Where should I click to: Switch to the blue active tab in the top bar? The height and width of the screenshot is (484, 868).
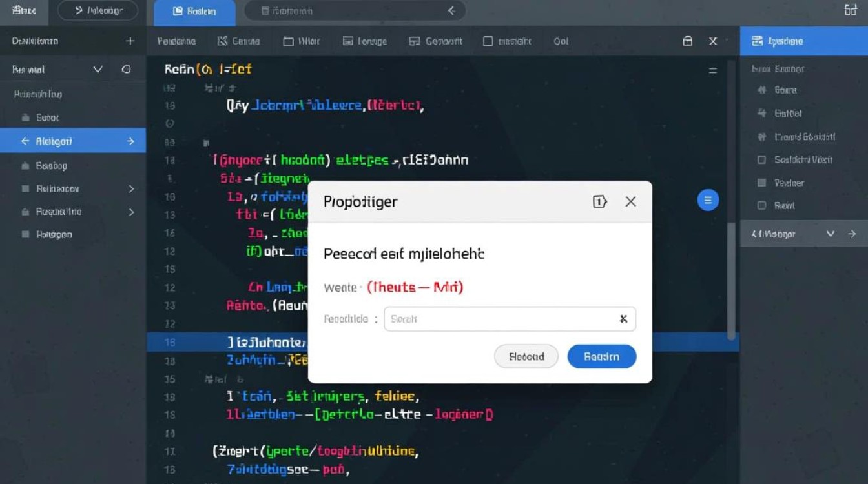pos(194,11)
